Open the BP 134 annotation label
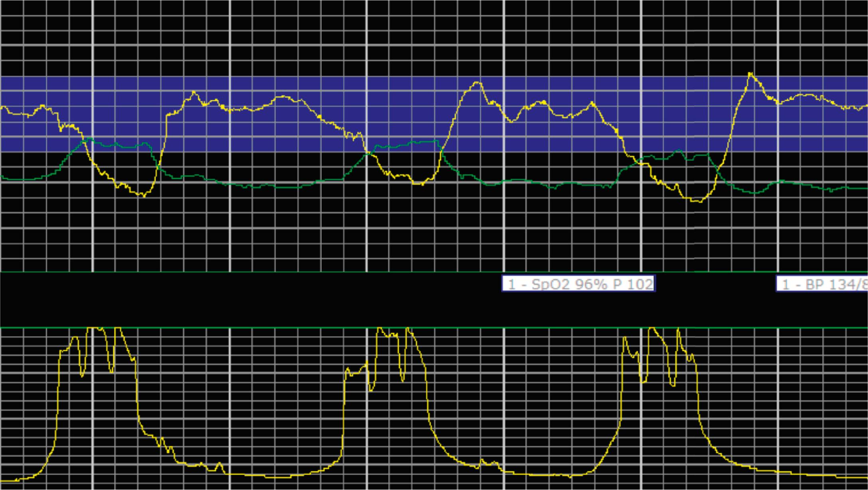This screenshot has width=868, height=490. coord(822,284)
